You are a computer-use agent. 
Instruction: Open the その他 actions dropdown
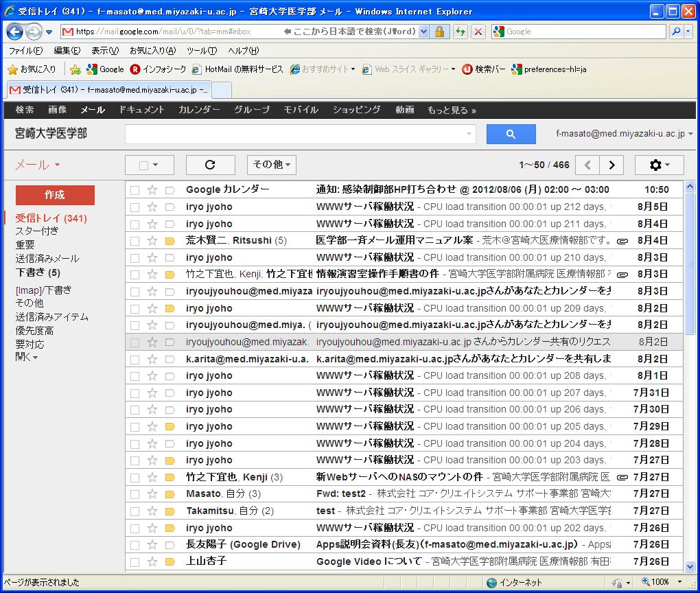pos(271,165)
